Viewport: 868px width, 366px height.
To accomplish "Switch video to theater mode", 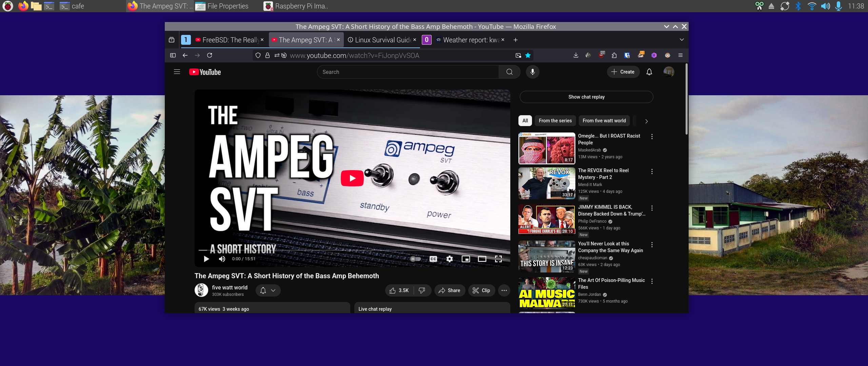I will (x=482, y=259).
